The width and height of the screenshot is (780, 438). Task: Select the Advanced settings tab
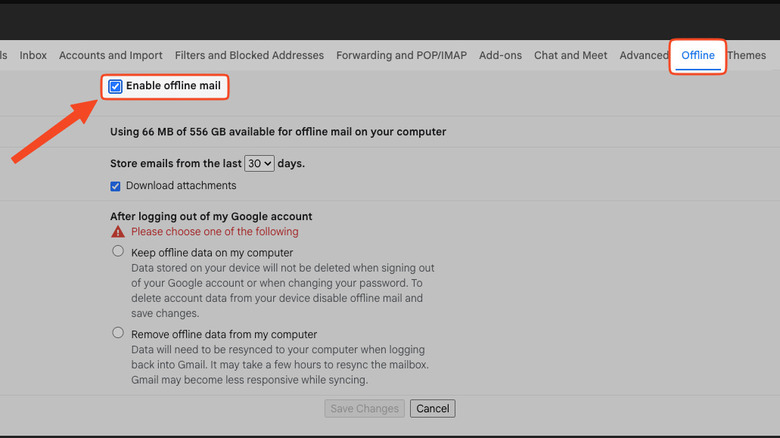coord(643,56)
